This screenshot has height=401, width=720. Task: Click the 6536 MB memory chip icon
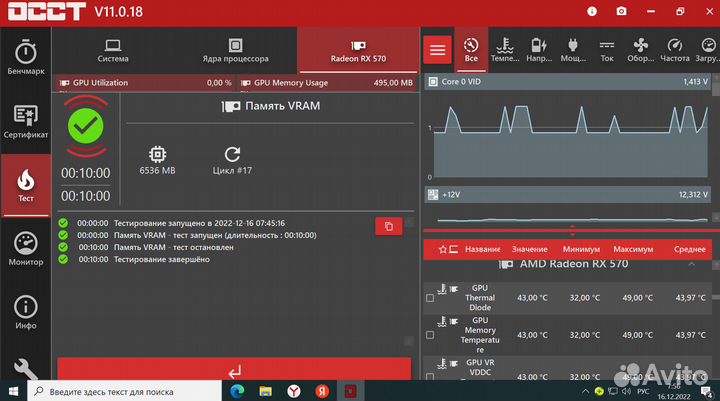[158, 155]
